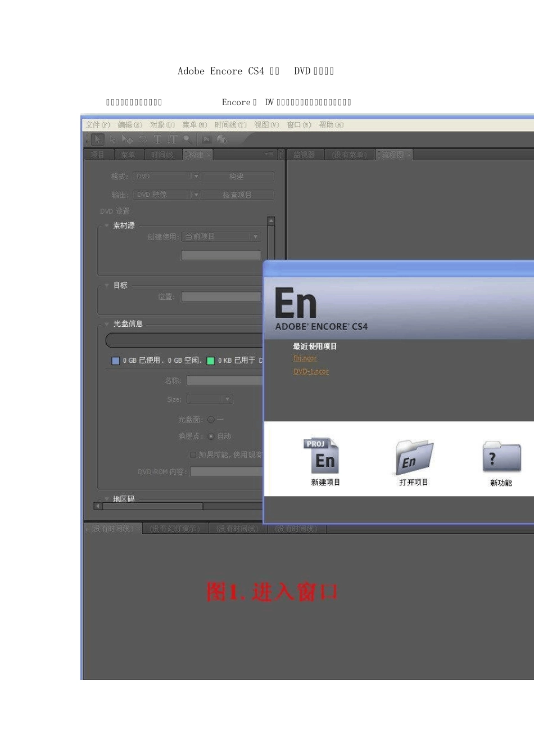Select the Zoom magnifier tool
The width and height of the screenshot is (534, 756).
point(187,139)
